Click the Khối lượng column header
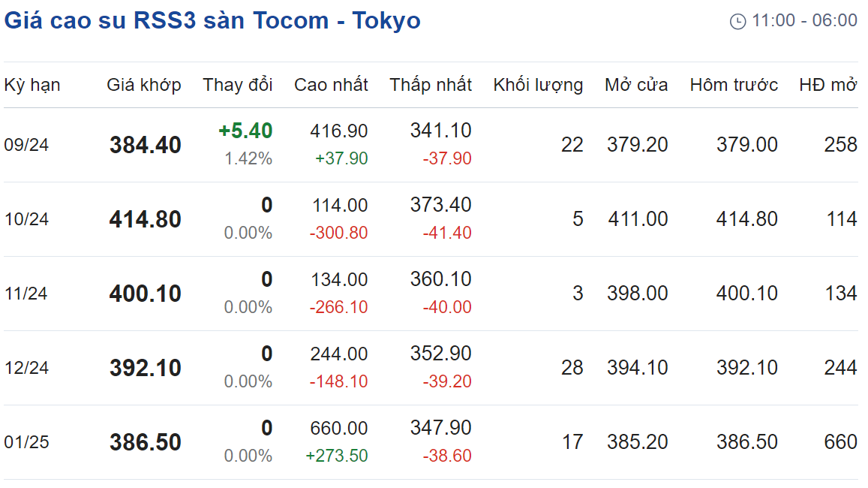Viewport: 868px width, 488px height. click(538, 85)
